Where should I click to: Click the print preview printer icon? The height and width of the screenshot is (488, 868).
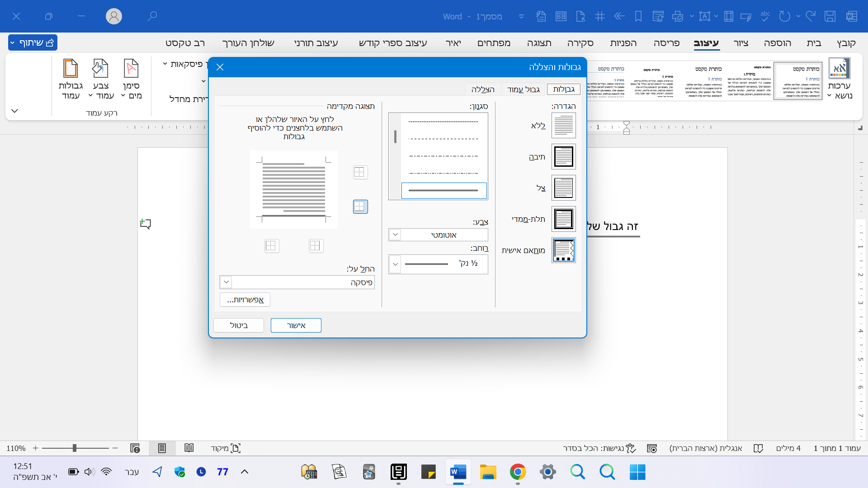coord(678,16)
